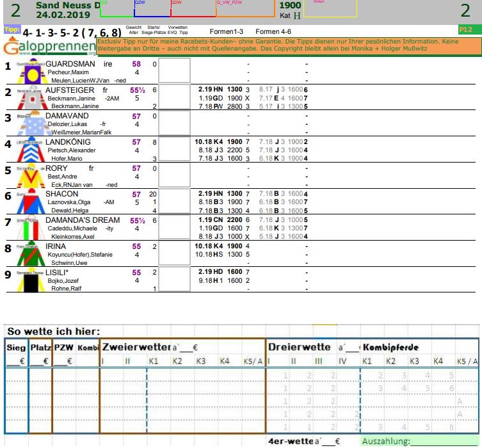The image size is (482, 448).
Task: Click Irina's green silk icon
Action: 30,255
